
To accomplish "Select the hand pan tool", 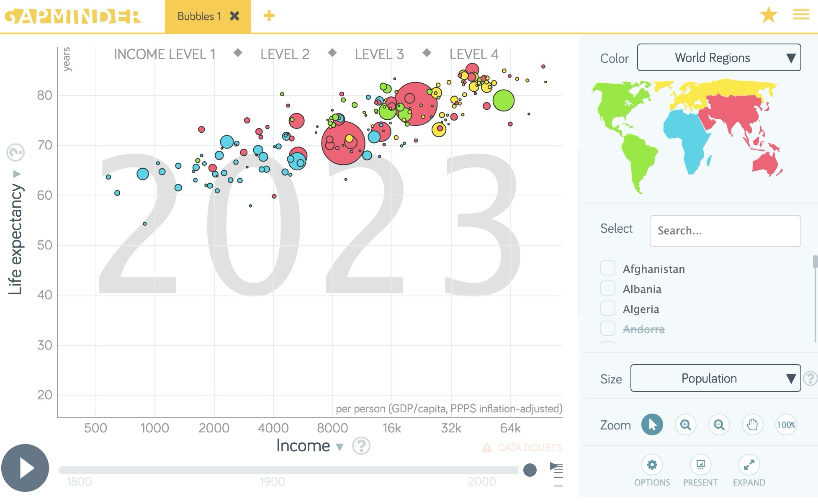I will [x=752, y=425].
